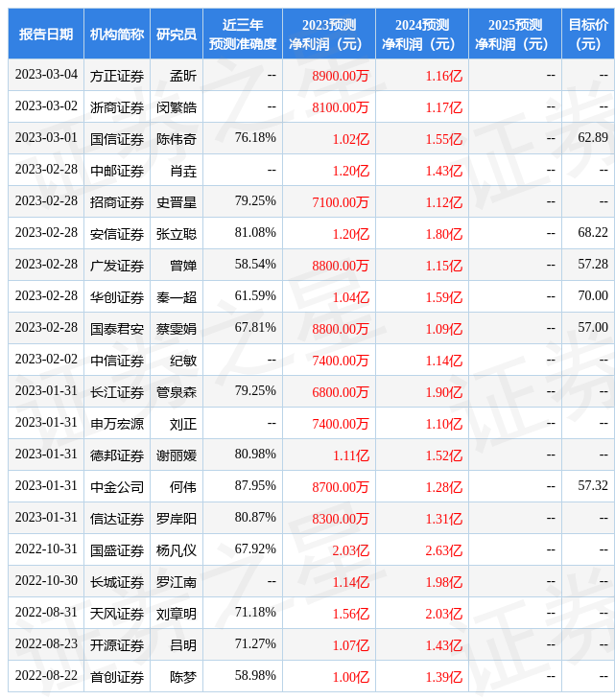Select 首创证券 institution cell
This screenshot has height=700, width=615.
tap(117, 678)
